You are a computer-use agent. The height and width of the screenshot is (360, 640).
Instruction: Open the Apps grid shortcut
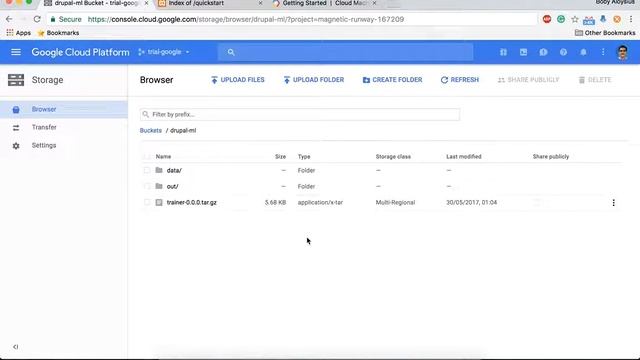click(18, 33)
